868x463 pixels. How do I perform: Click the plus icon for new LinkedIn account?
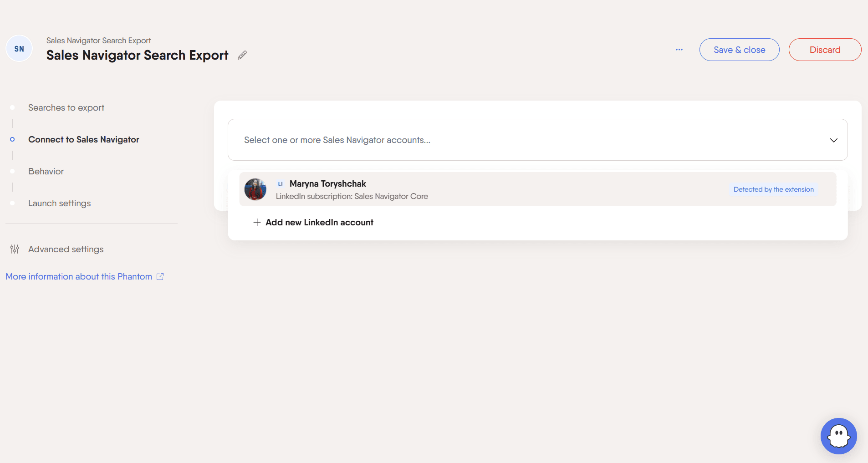(x=257, y=222)
